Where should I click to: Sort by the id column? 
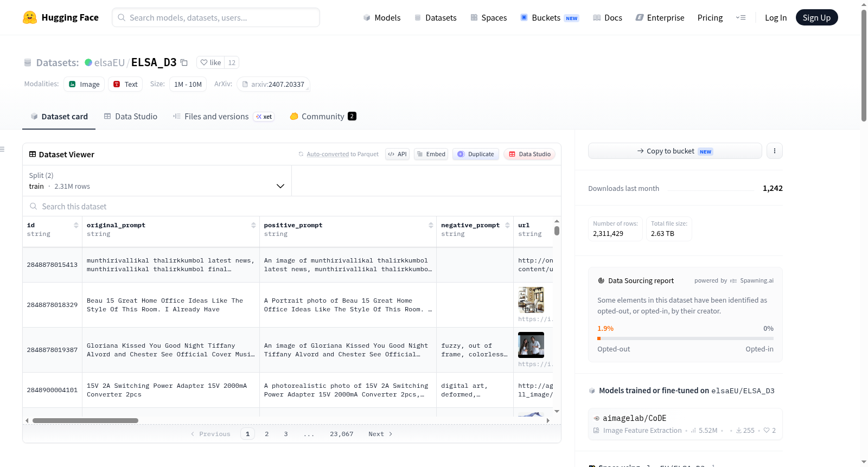coord(76,225)
